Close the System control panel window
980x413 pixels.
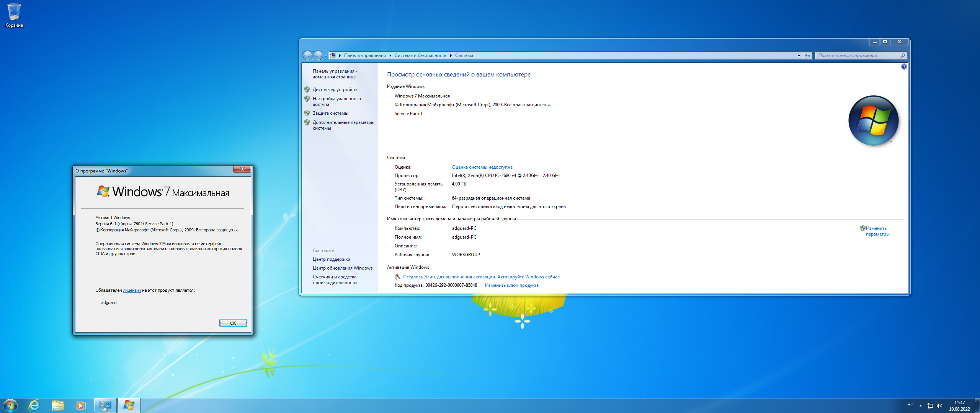(900, 42)
